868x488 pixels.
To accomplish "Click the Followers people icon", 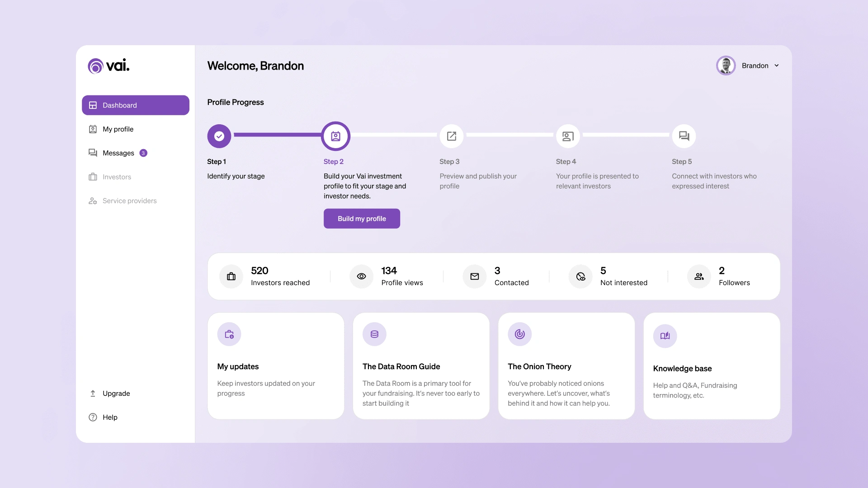I will (x=699, y=276).
